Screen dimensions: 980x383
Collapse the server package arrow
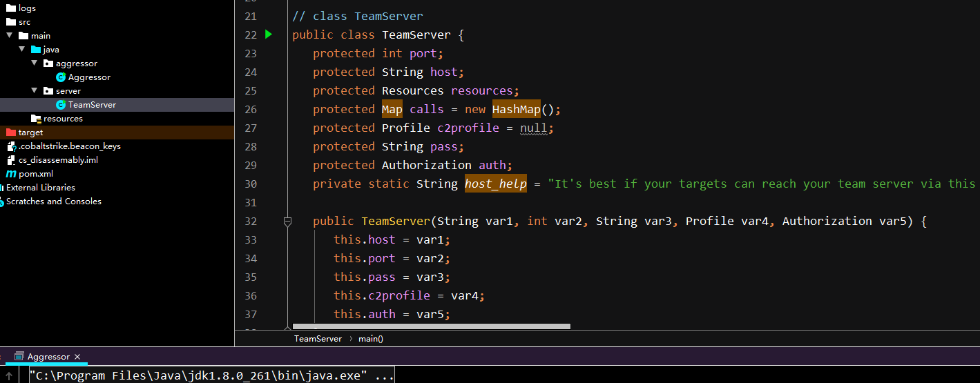tap(35, 91)
